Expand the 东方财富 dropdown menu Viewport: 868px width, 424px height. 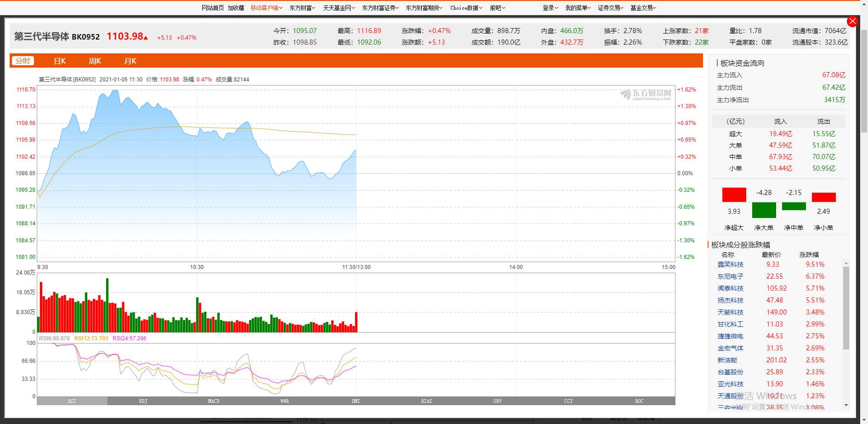[302, 8]
